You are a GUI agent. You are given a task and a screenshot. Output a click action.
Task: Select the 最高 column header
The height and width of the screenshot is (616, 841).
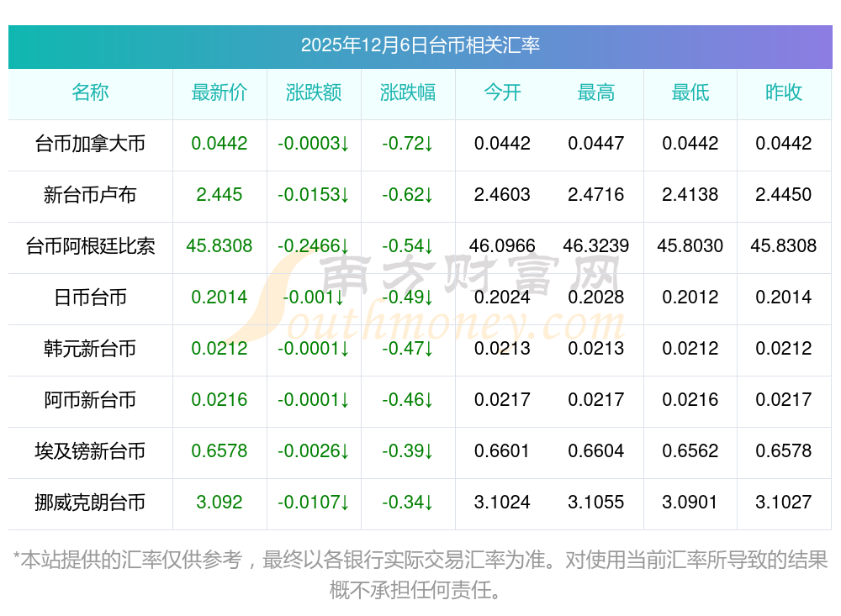point(596,92)
